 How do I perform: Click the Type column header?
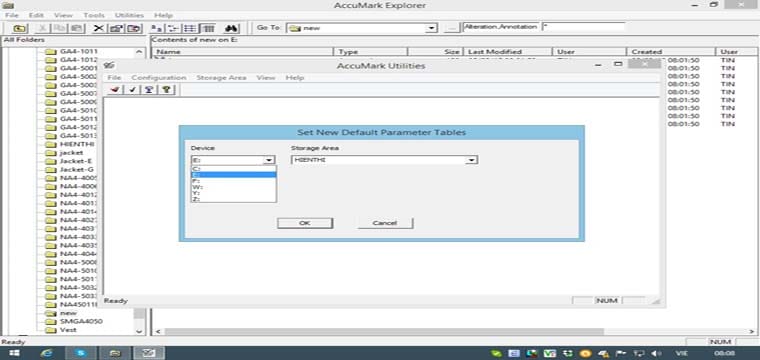click(x=371, y=51)
